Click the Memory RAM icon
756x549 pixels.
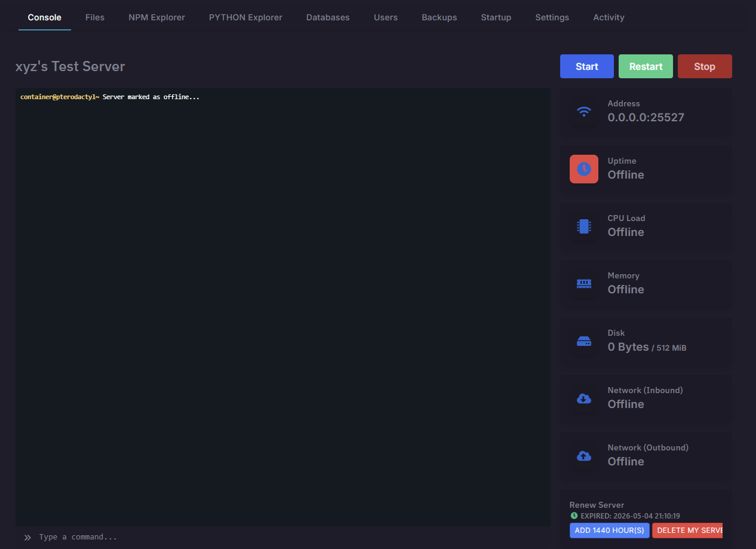[583, 284]
